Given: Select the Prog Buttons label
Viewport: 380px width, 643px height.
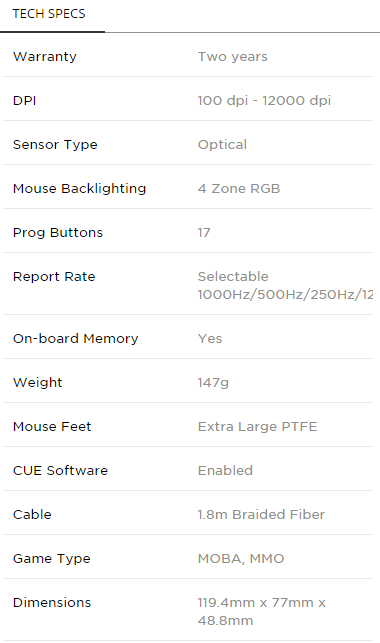Looking at the screenshot, I should 58,233.
